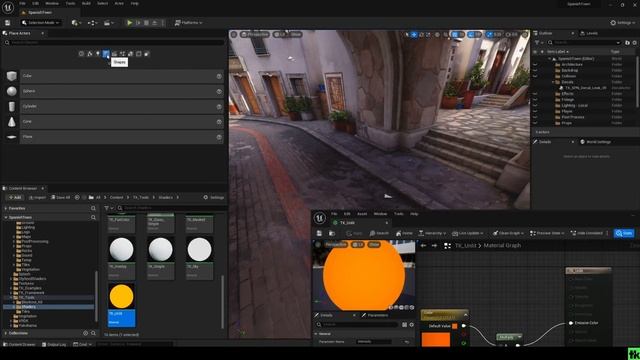The height and width of the screenshot is (360, 640).
Task: Toggle visibility of the Props folder in Outliner
Action: [535, 123]
